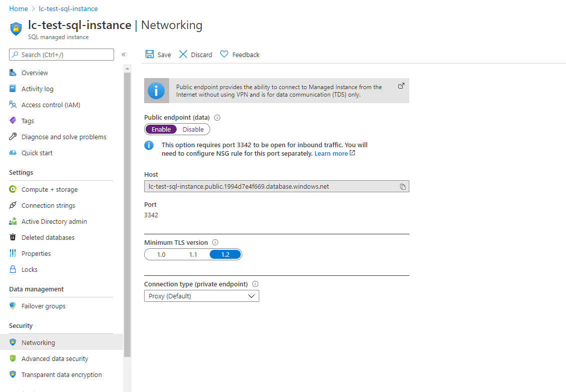This screenshot has height=392, width=566.
Task: Click the SQL managed instance shield icon in header
Action: click(16, 29)
